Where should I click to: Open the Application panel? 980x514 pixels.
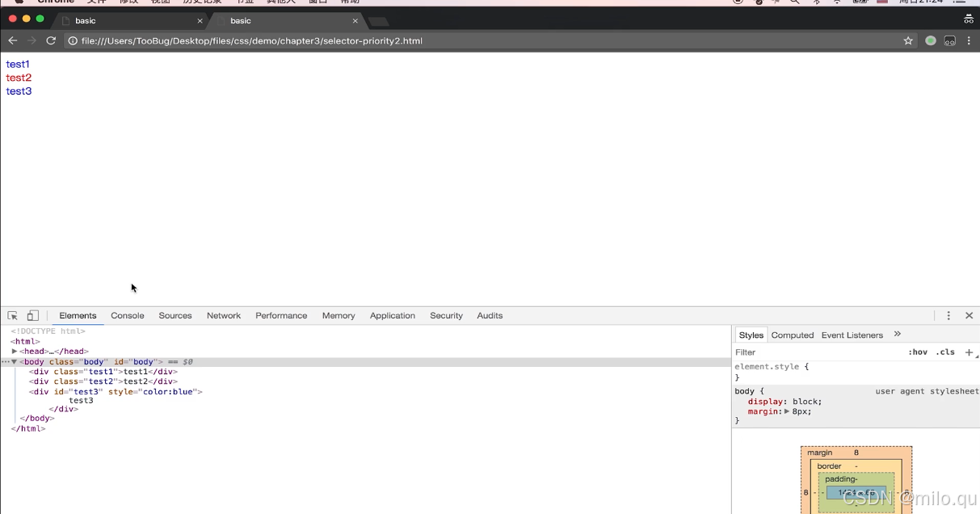click(393, 316)
